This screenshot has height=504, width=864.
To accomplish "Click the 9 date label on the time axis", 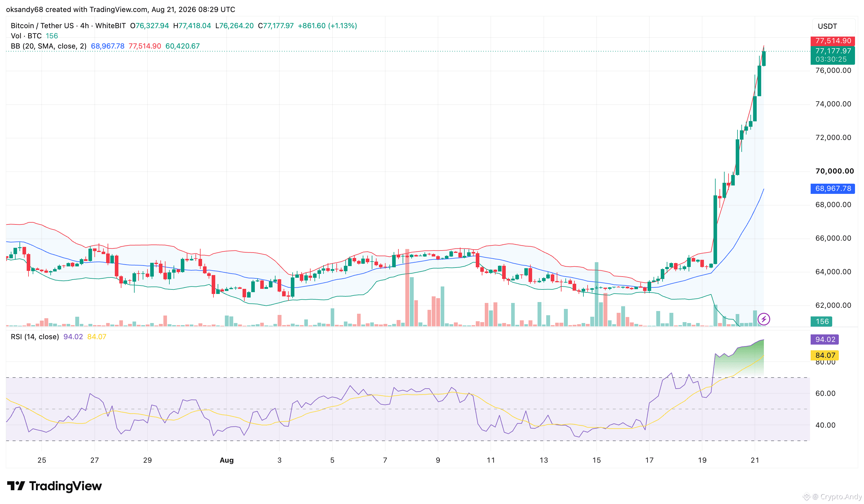I will pyautogui.click(x=438, y=460).
